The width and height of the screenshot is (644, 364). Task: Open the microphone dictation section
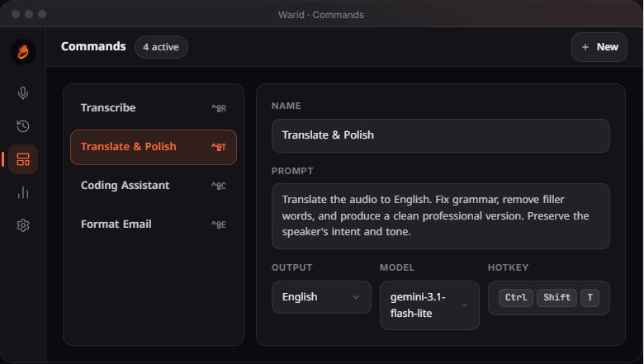pos(23,93)
